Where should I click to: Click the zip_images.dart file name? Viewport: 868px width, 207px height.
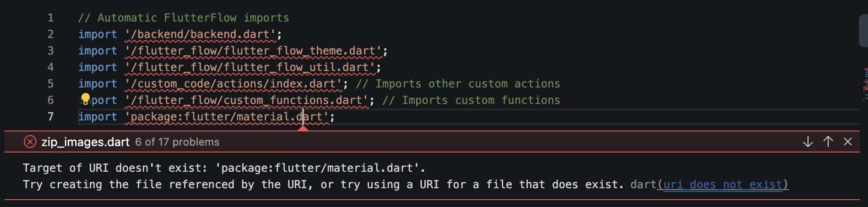point(86,142)
